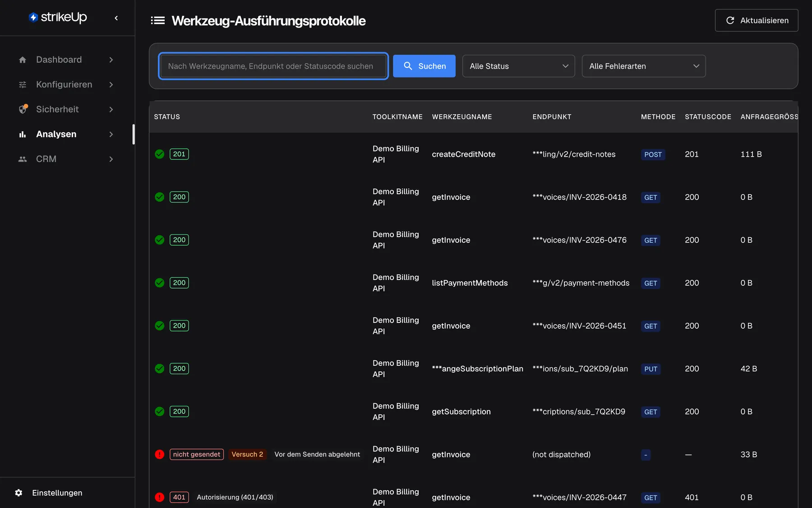Collapse the sidebar with the arrow
This screenshot has height=508, width=812.
point(116,18)
